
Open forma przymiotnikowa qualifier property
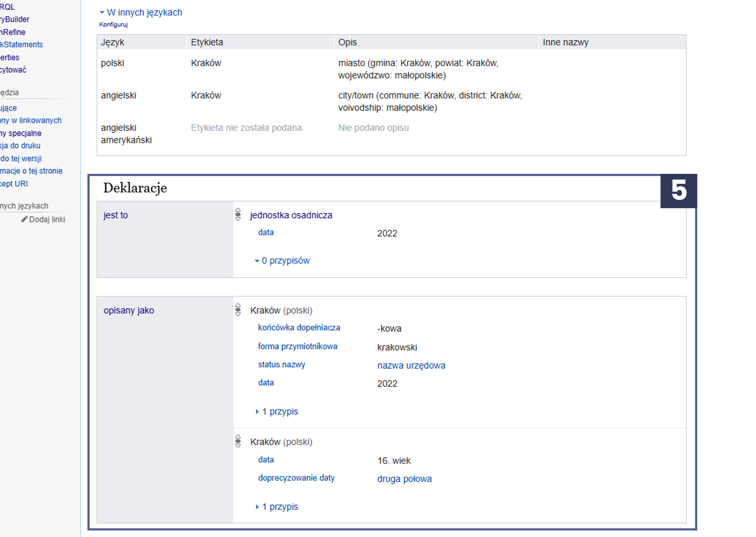point(298,346)
